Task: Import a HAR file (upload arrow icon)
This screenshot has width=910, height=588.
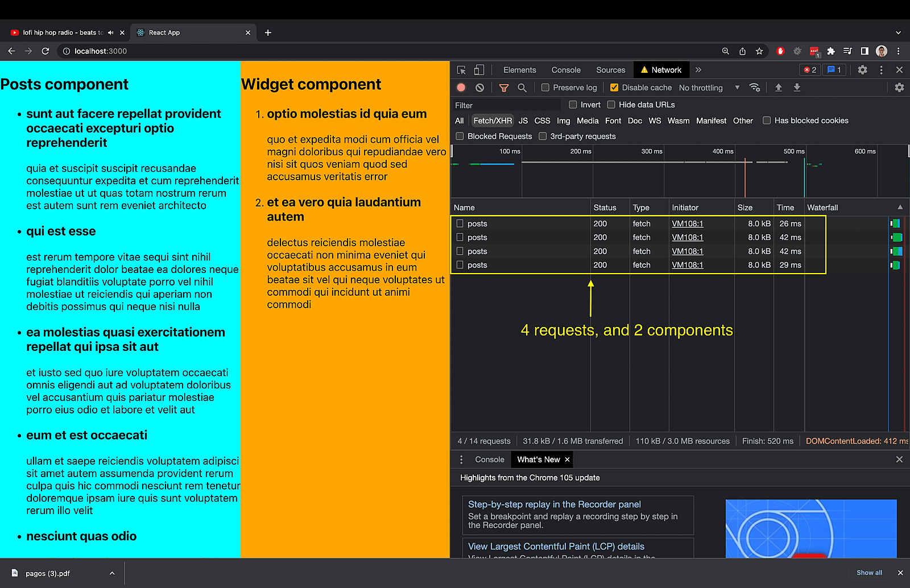Action: click(778, 87)
